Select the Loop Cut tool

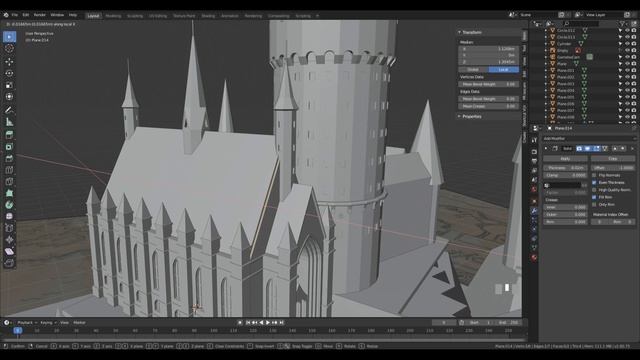pyautogui.click(x=9, y=170)
